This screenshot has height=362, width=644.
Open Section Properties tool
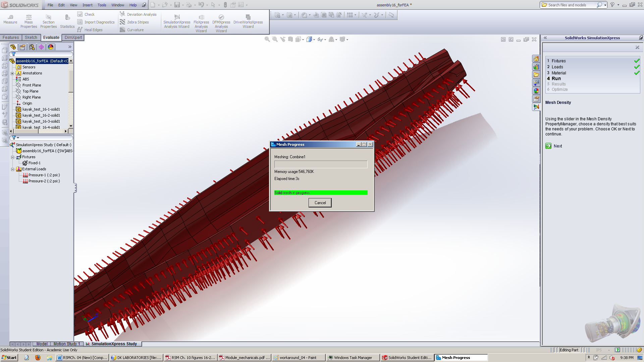[x=49, y=21]
